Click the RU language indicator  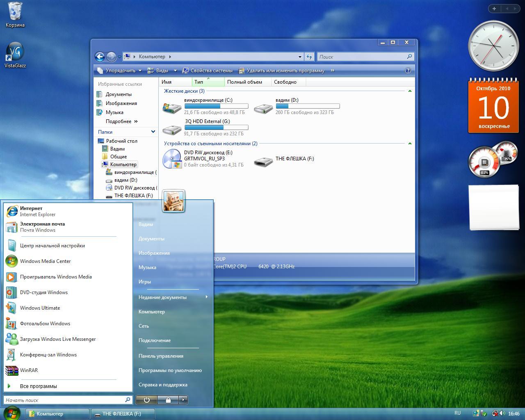tap(457, 413)
